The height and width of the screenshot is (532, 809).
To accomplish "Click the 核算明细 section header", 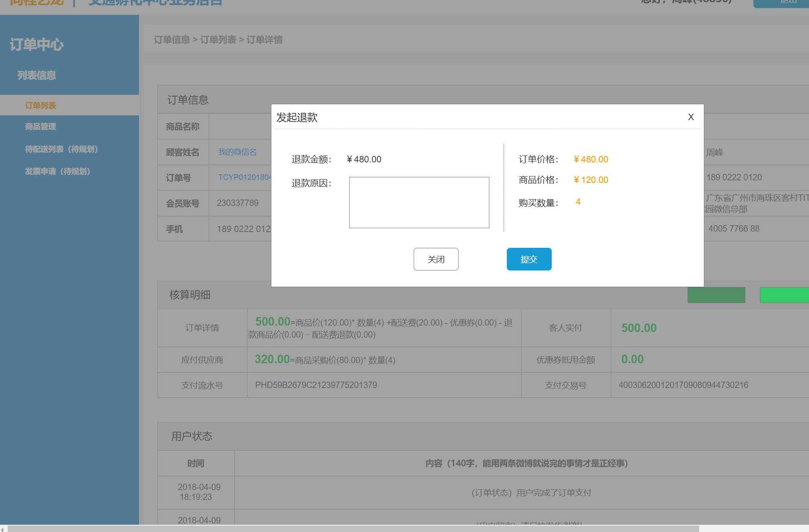I will [190, 295].
